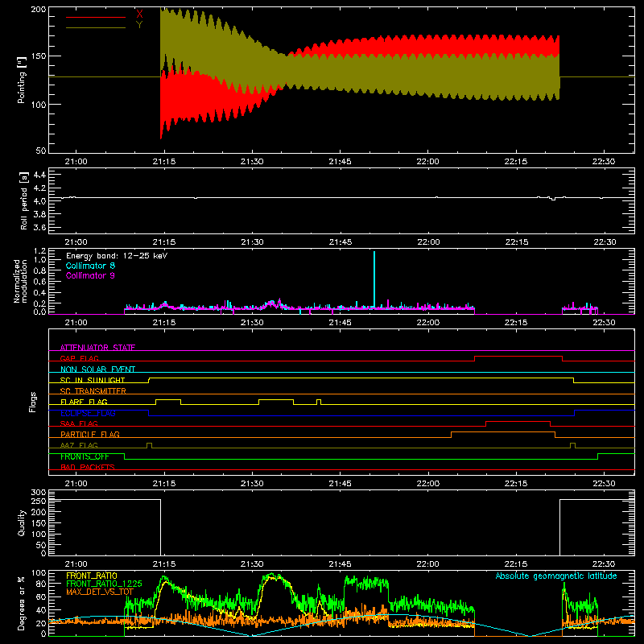Click the FRONT_RATIO legend entry

[x=92, y=576]
